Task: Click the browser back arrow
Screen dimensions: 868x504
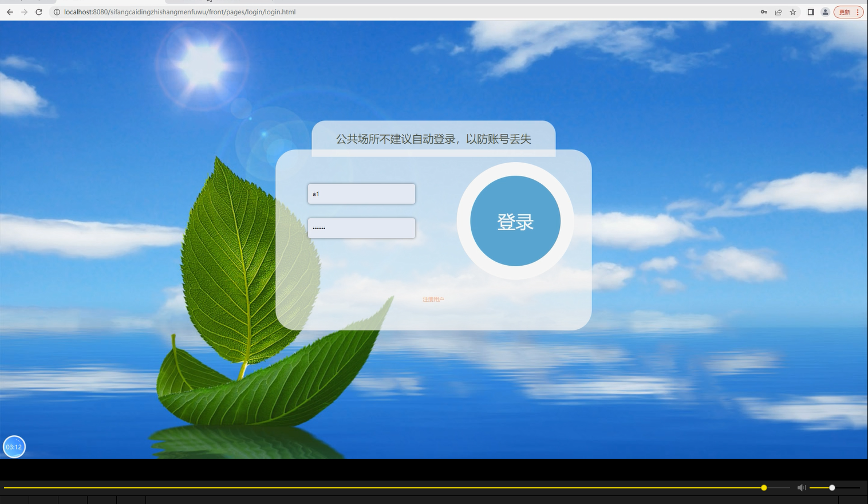Action: click(9, 11)
